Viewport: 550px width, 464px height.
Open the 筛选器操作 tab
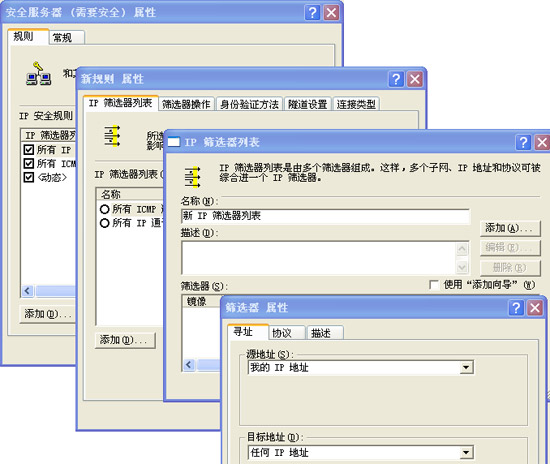click(x=186, y=104)
